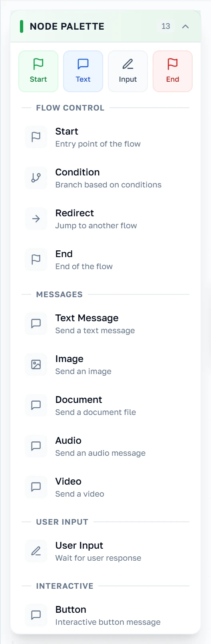The height and width of the screenshot is (644, 211).
Task: Click the green Start quick-add button
Action: point(38,71)
